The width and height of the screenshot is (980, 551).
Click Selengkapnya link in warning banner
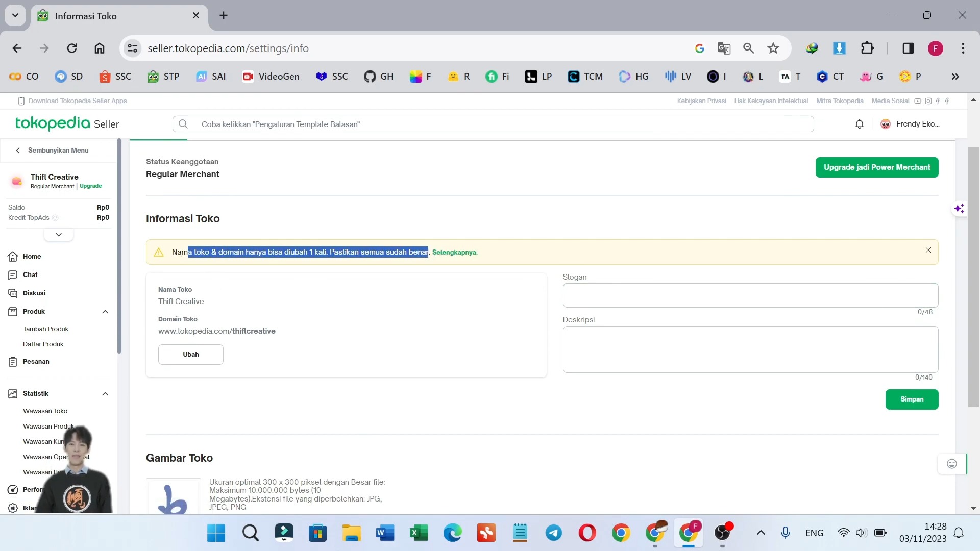[454, 252]
